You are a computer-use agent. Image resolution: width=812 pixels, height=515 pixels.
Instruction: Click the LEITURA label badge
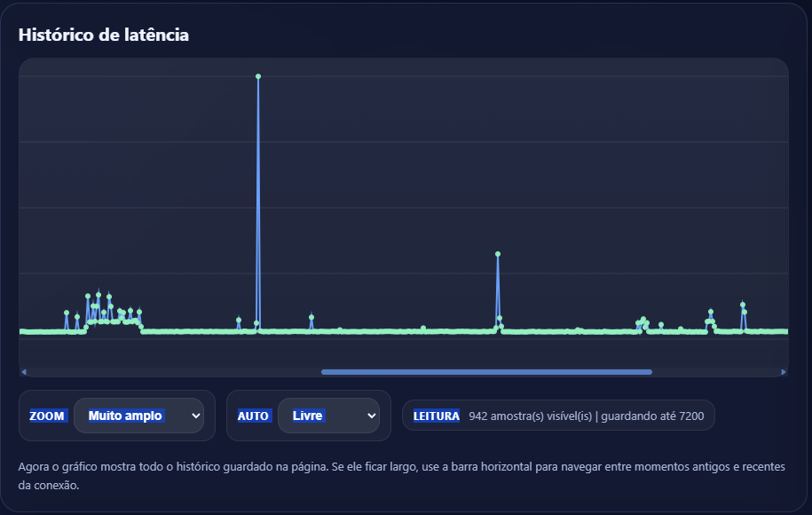click(436, 416)
